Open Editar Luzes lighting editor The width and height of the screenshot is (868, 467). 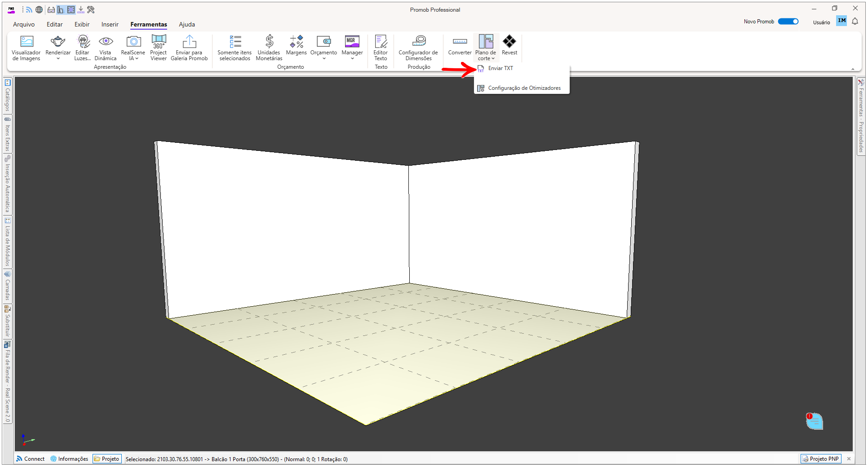(x=83, y=48)
